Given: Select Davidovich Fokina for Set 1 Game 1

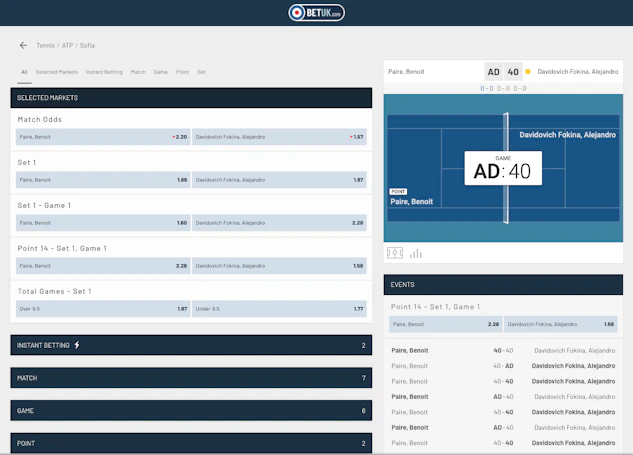Looking at the screenshot, I should tap(279, 223).
